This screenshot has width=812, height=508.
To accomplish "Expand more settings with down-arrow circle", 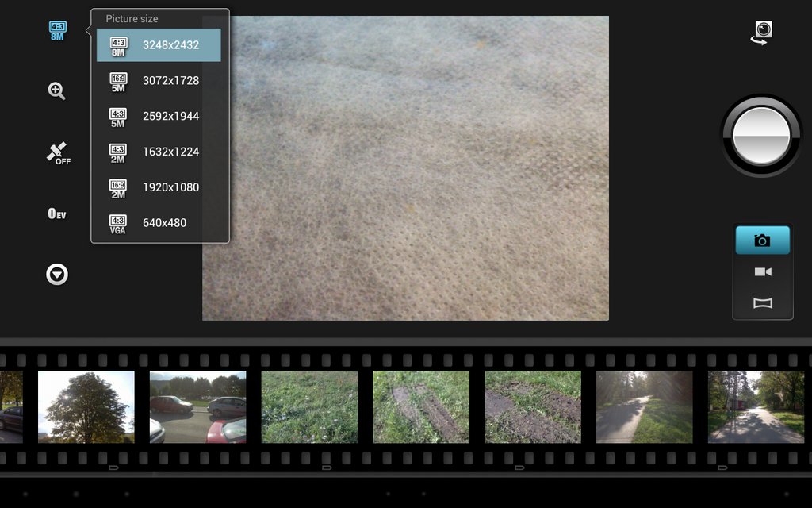I will pos(57,275).
